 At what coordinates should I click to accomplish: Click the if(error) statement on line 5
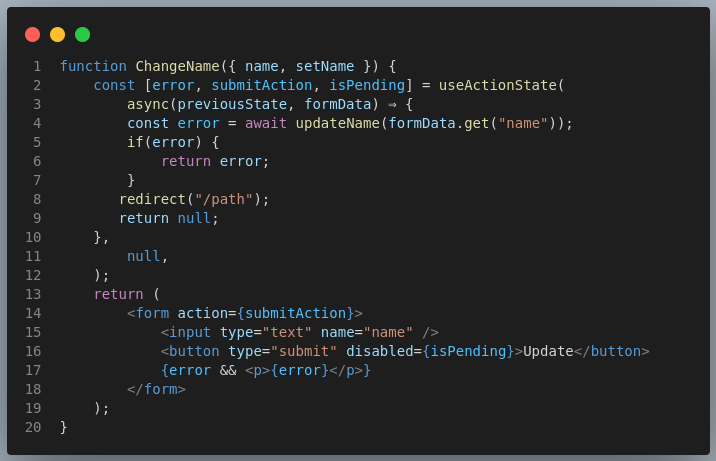[x=164, y=142]
